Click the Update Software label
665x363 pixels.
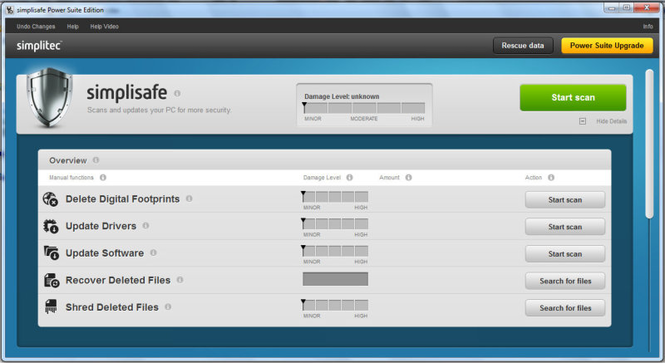click(x=105, y=253)
